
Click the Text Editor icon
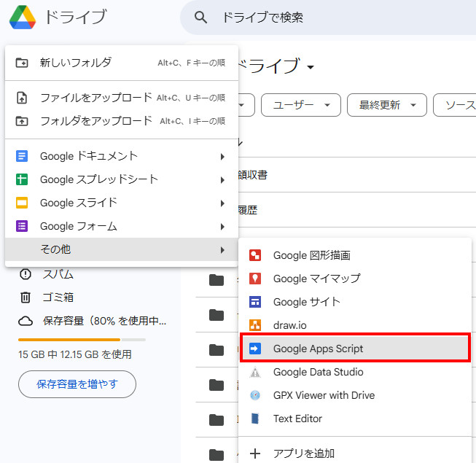[255, 419]
